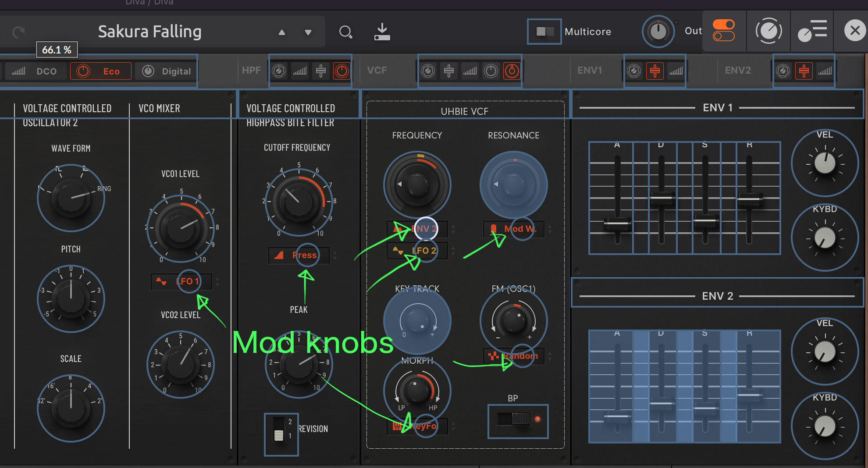This screenshot has width=868, height=468.
Task: Click the ENV 2 Release slider handle
Action: pyautogui.click(x=749, y=395)
